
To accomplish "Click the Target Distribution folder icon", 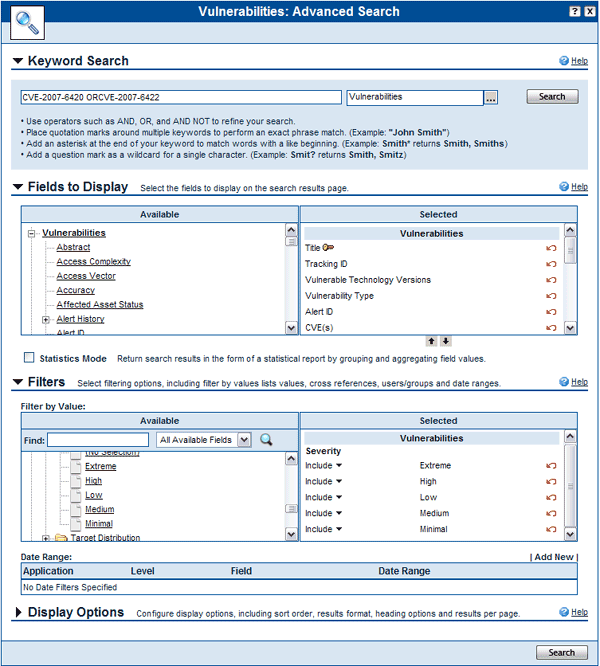I will [61, 538].
